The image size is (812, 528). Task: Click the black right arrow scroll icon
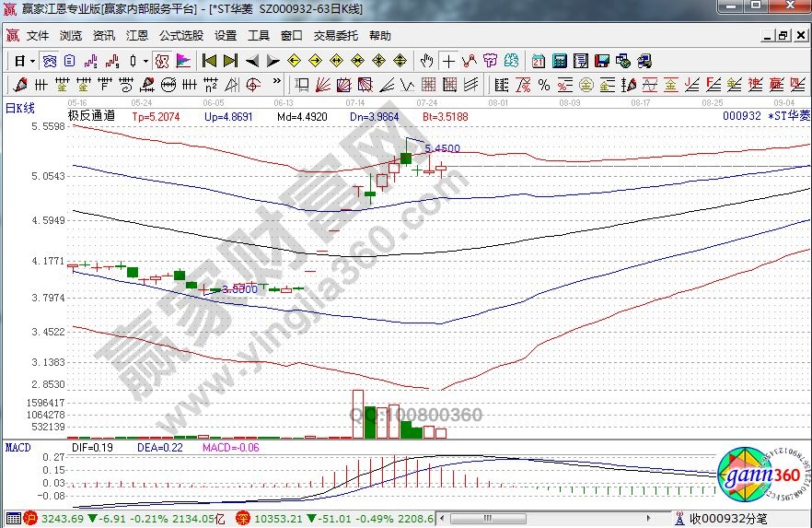coord(273,61)
